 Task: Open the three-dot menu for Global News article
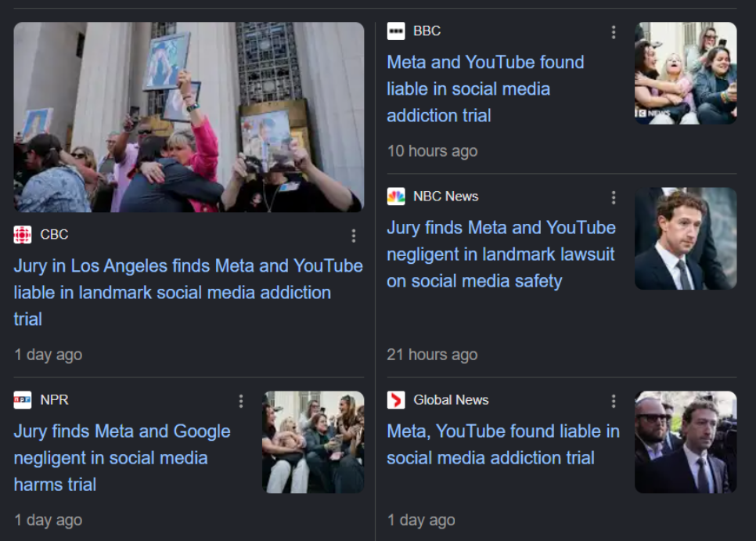[x=614, y=401]
